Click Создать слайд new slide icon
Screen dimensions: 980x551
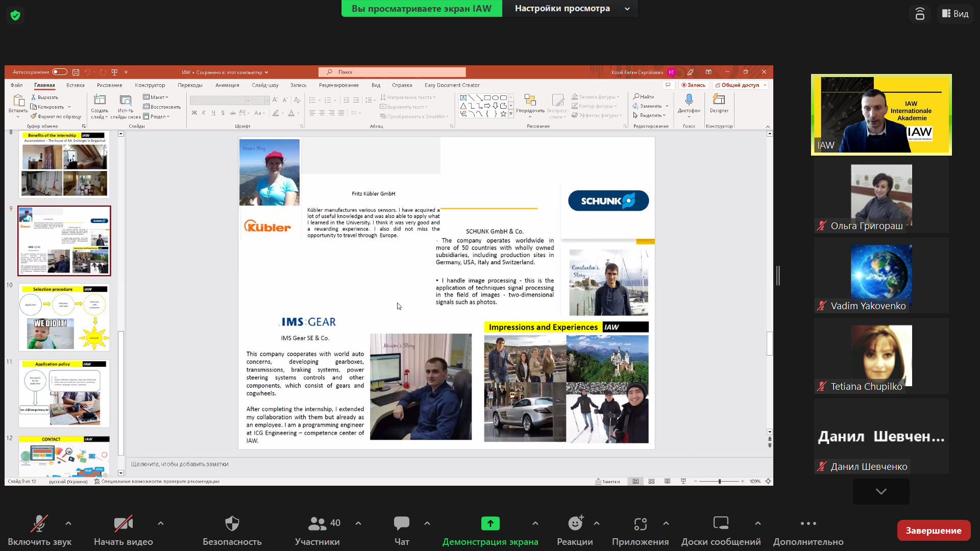tap(100, 100)
